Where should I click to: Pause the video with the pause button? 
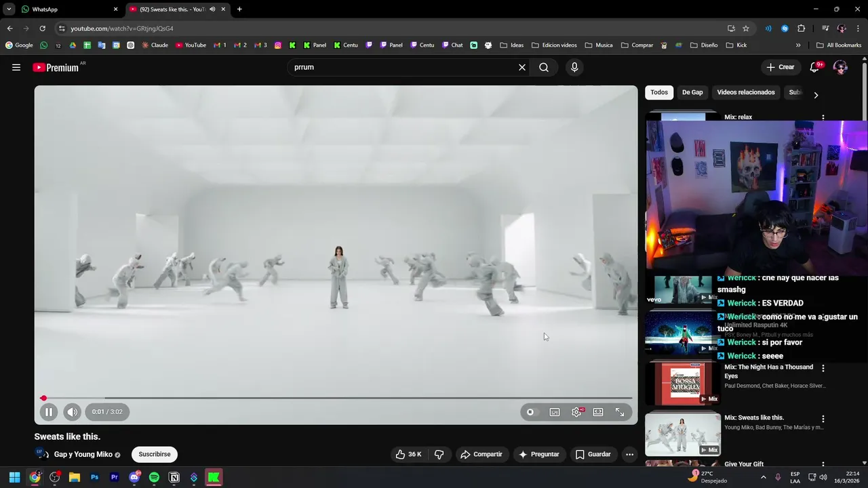[x=49, y=411]
